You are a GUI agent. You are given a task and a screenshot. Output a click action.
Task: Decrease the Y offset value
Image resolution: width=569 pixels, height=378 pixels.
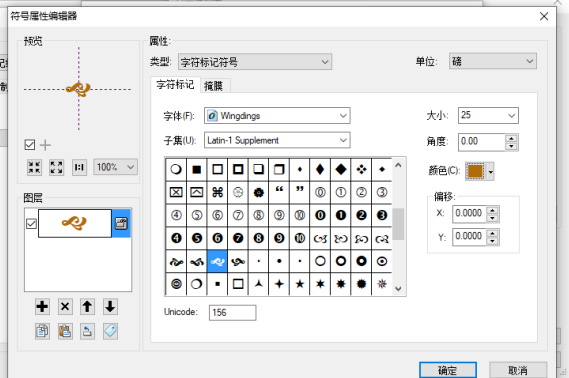492,241
